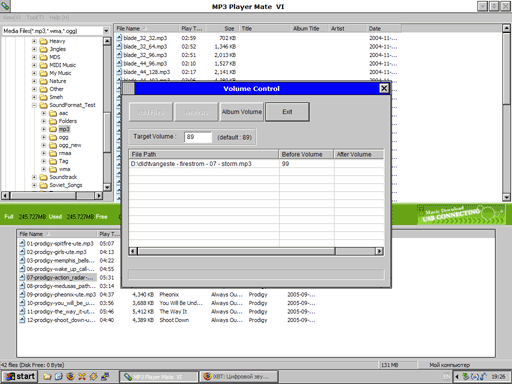Screen dimensions: 512x384
Task: Sort by File Path column header
Action: click(x=204, y=154)
